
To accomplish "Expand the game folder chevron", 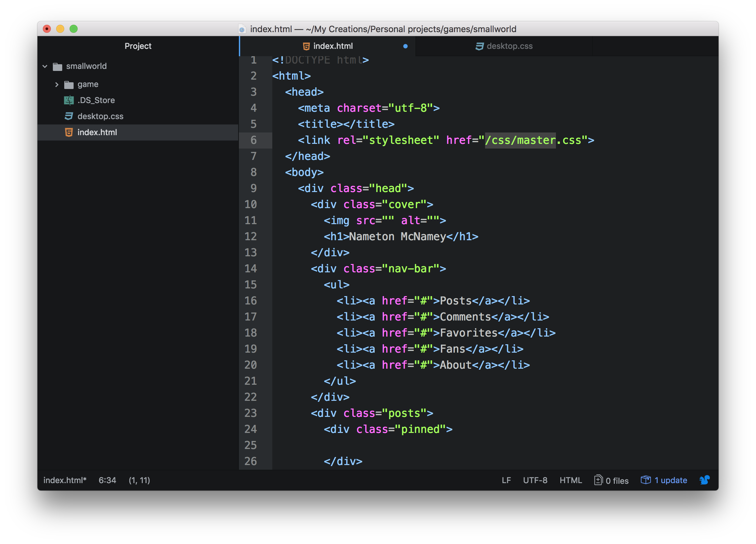I will [x=57, y=85].
